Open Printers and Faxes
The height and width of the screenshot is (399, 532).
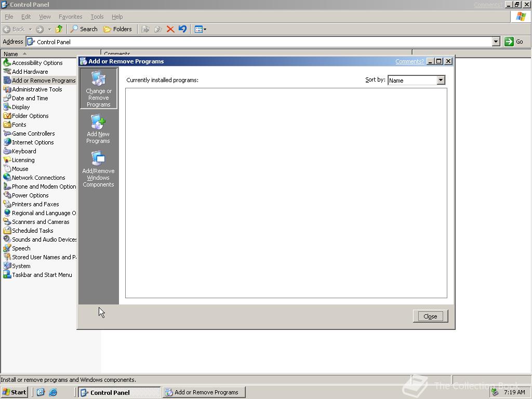(x=31, y=204)
